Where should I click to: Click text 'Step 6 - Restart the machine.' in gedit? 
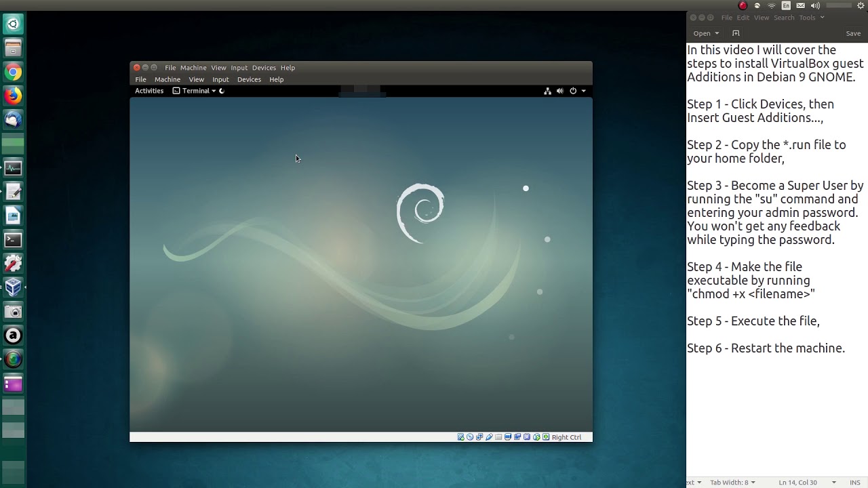(766, 348)
